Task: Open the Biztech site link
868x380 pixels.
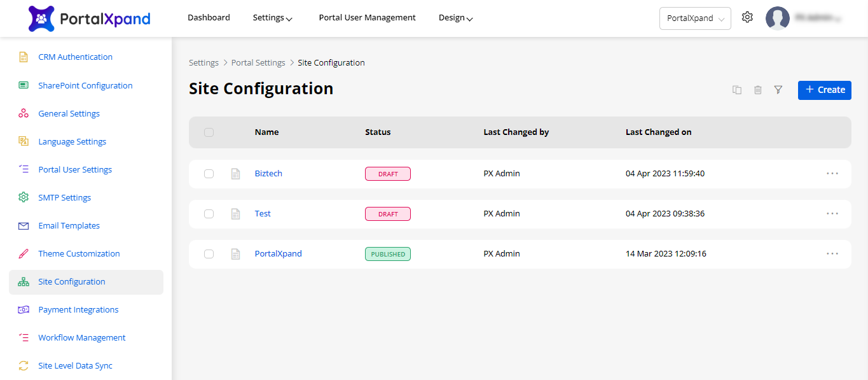Action: click(x=268, y=174)
